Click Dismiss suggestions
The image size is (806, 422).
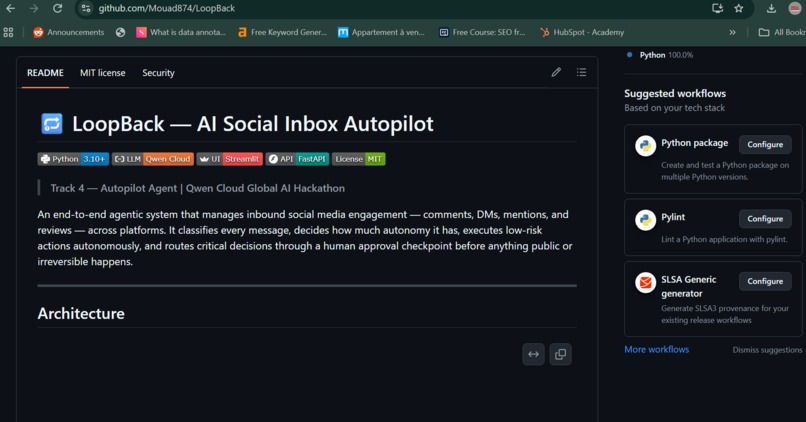[x=767, y=350]
